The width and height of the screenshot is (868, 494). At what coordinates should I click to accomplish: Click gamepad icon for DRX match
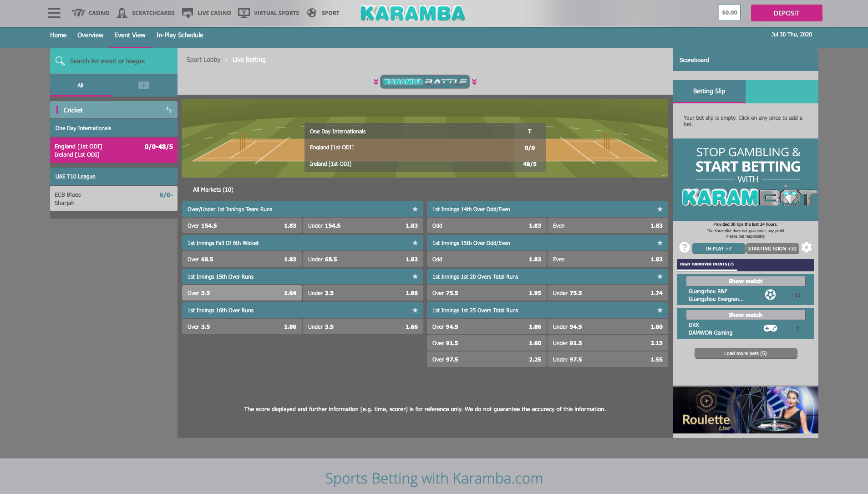pyautogui.click(x=770, y=328)
